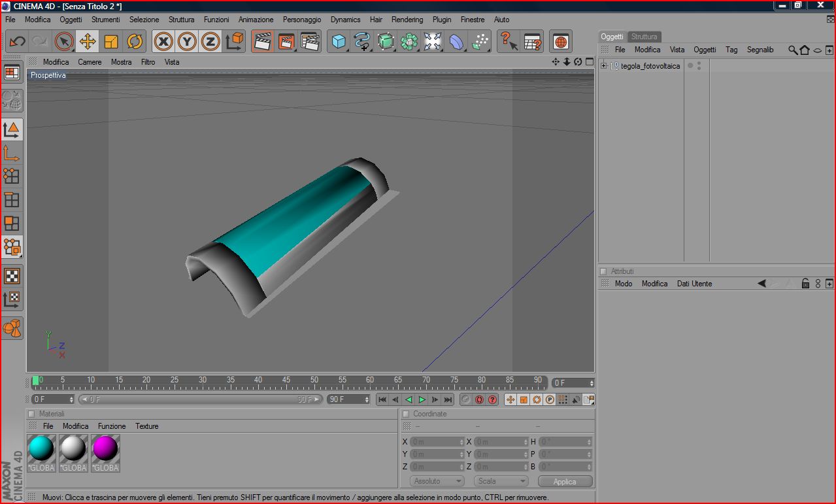Render the active view with clapperboard icon
Viewport: 836px width, 504px height.
tap(263, 42)
